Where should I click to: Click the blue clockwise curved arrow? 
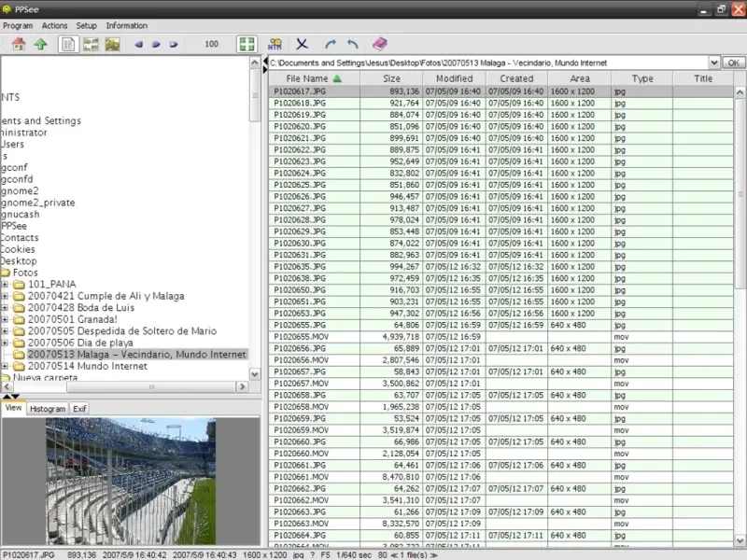click(330, 44)
